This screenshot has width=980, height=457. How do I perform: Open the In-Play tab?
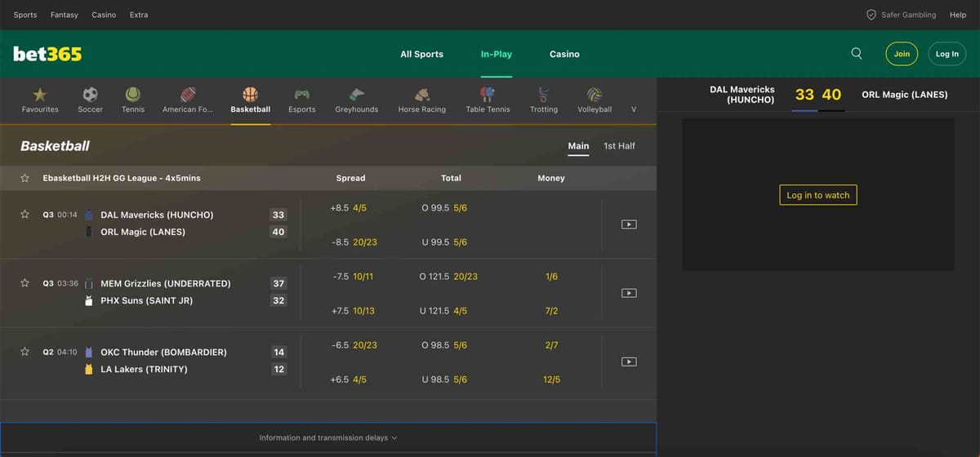point(497,54)
